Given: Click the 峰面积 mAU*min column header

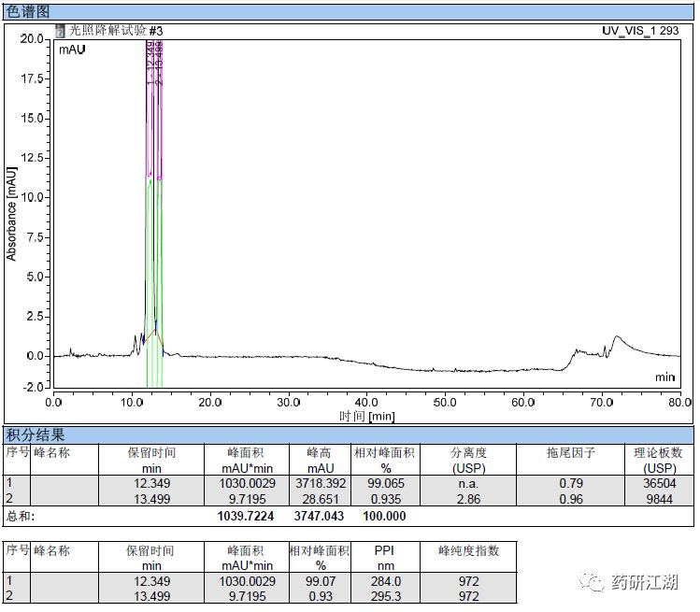Looking at the screenshot, I should coord(247,460).
